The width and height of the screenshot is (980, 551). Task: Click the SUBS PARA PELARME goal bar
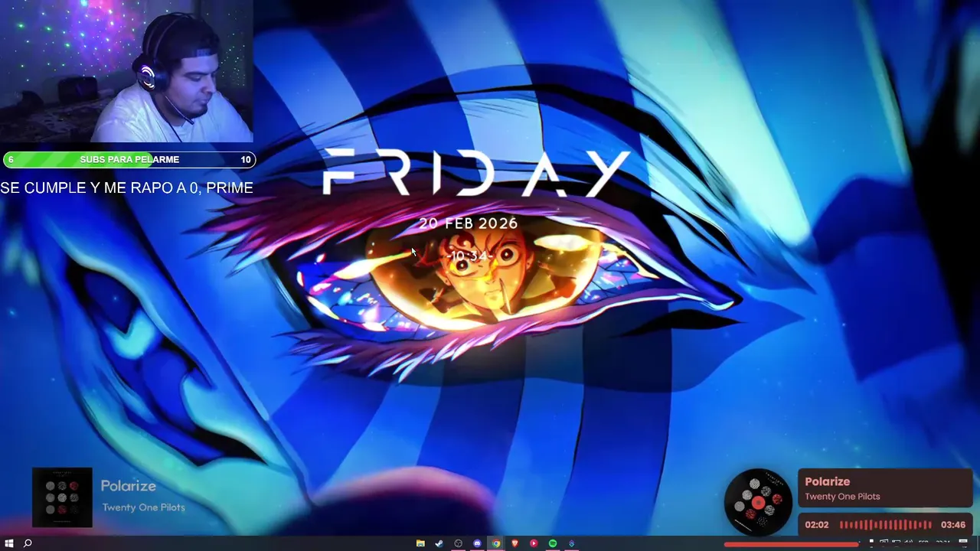129,159
